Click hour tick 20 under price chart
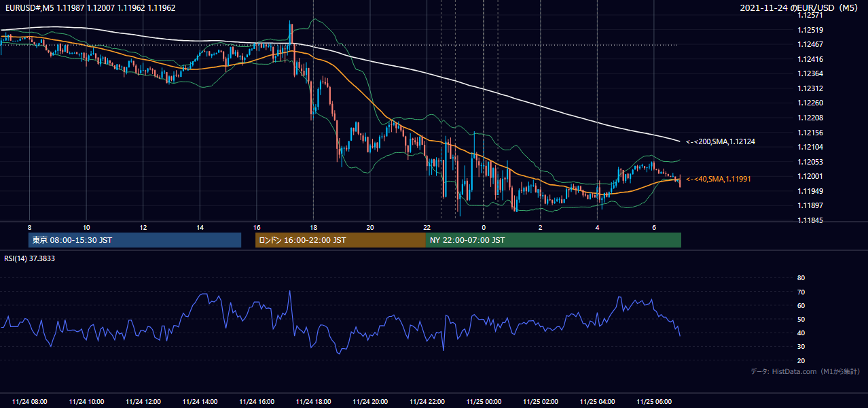 pyautogui.click(x=370, y=227)
